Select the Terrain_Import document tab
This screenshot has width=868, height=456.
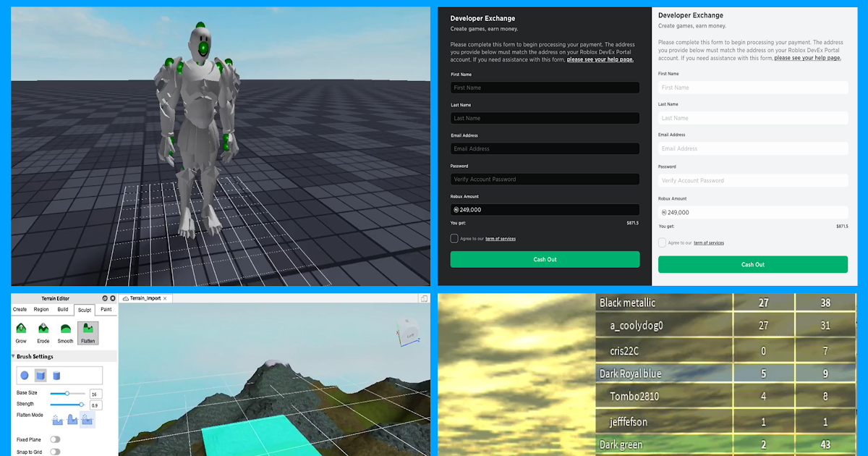click(145, 298)
